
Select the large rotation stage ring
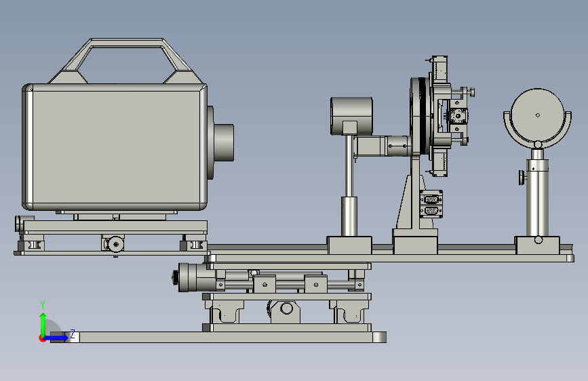pos(419,116)
